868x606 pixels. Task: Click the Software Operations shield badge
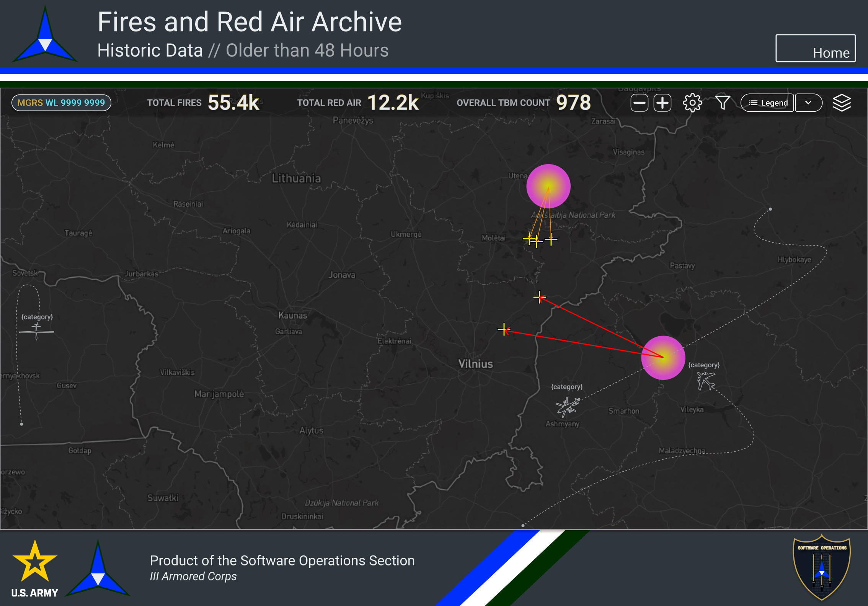tap(822, 567)
